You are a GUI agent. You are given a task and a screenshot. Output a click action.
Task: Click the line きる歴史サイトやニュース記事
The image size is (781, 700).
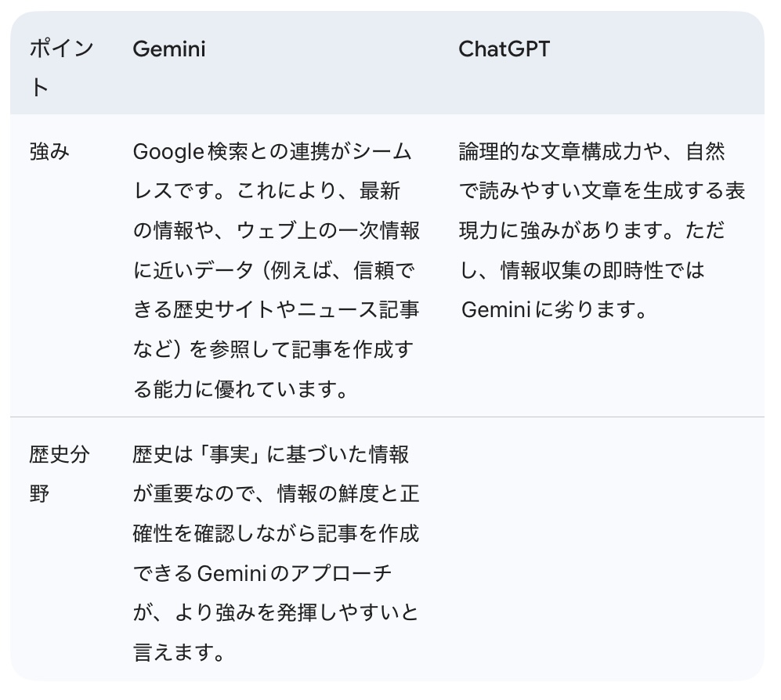point(276,310)
